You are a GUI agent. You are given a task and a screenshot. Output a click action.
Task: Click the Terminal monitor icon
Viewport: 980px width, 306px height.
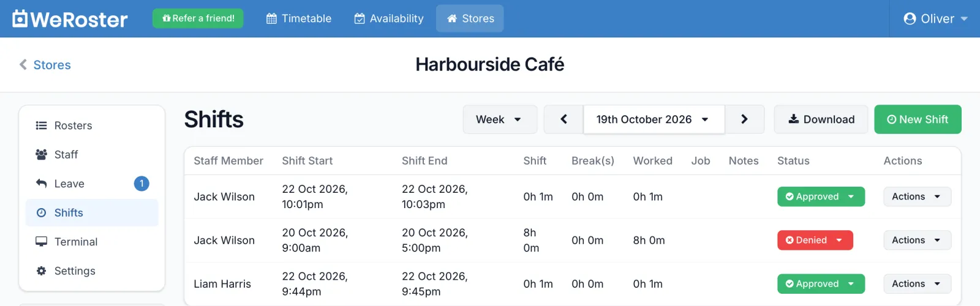pos(41,241)
